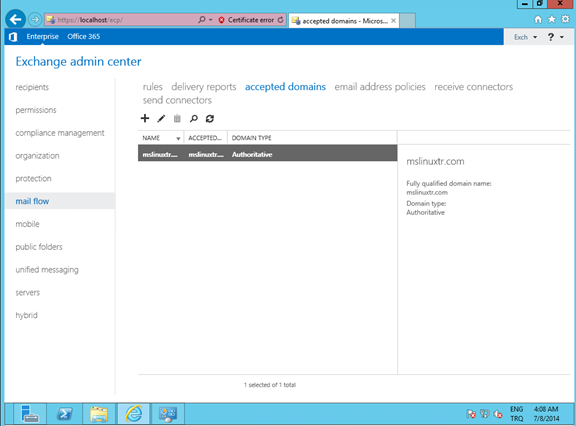The width and height of the screenshot is (576, 426).
Task: Open the browser home icon
Action: point(538,19)
